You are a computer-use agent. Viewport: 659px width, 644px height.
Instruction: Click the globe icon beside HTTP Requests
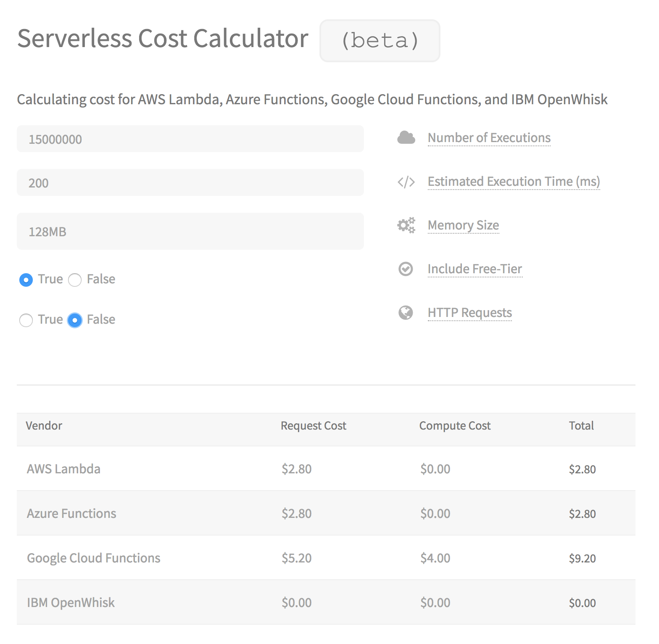[x=406, y=313]
